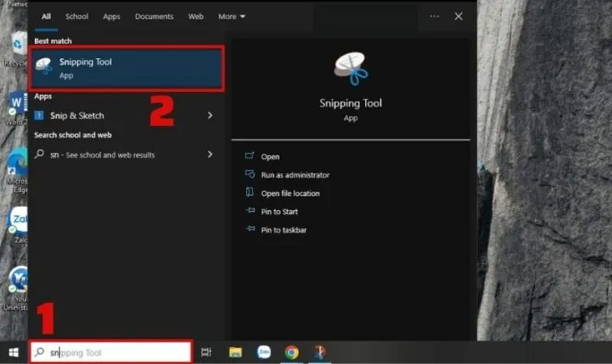Choose Pin to taskbar
This screenshot has height=364, width=612.
coord(284,230)
